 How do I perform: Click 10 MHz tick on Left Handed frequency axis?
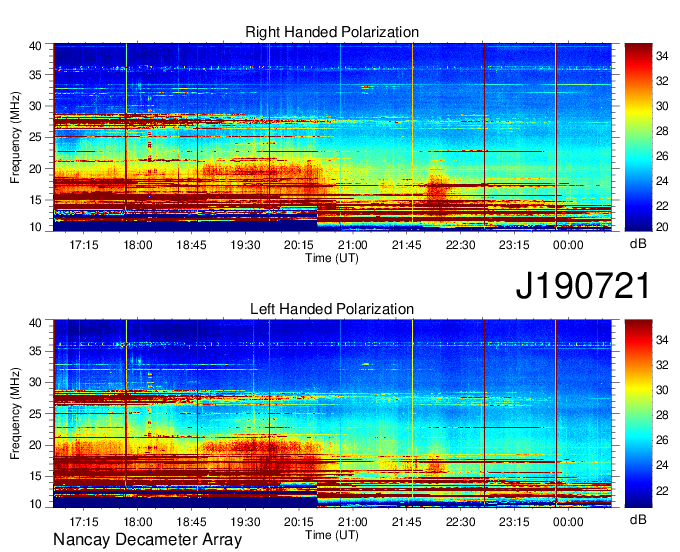[x=36, y=503]
